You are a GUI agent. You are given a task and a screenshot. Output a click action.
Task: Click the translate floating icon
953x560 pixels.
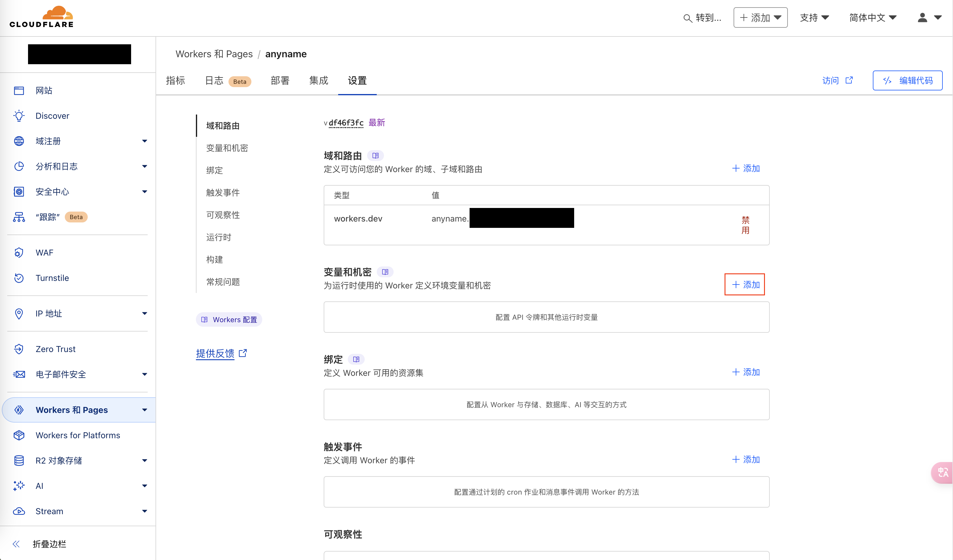pyautogui.click(x=942, y=472)
